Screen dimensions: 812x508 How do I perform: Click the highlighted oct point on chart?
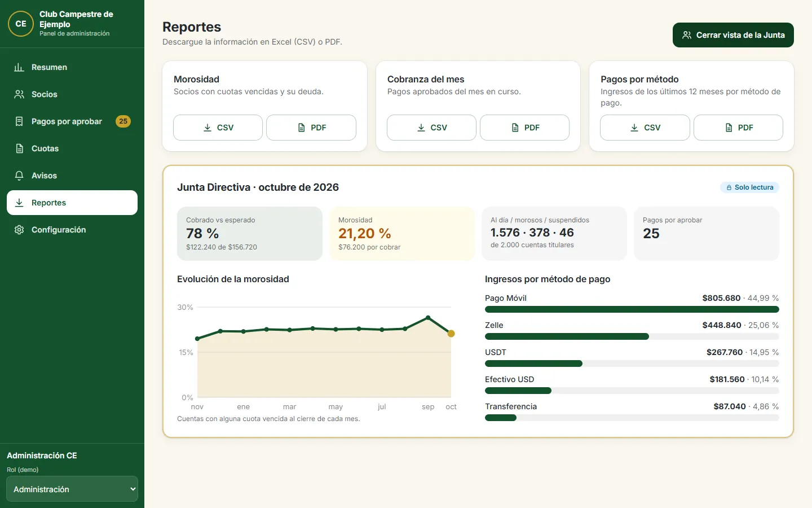[451, 334]
